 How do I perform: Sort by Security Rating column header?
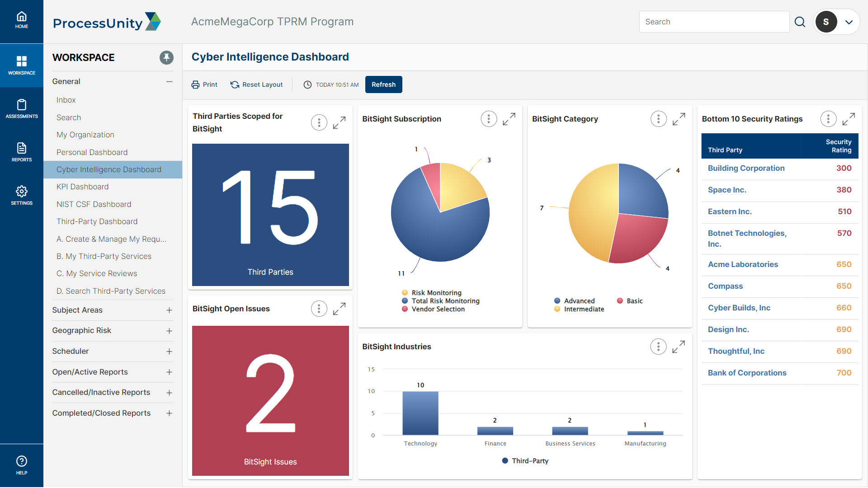(838, 146)
